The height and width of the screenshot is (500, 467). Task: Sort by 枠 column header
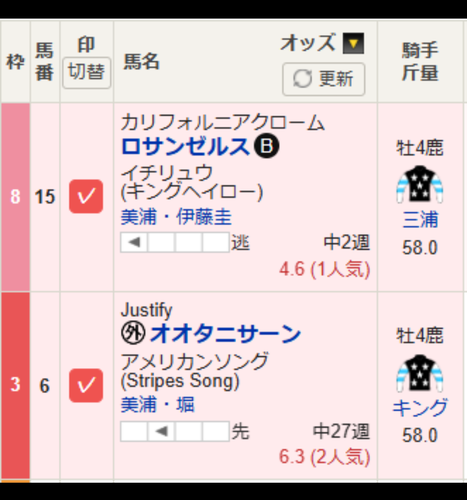pos(15,62)
